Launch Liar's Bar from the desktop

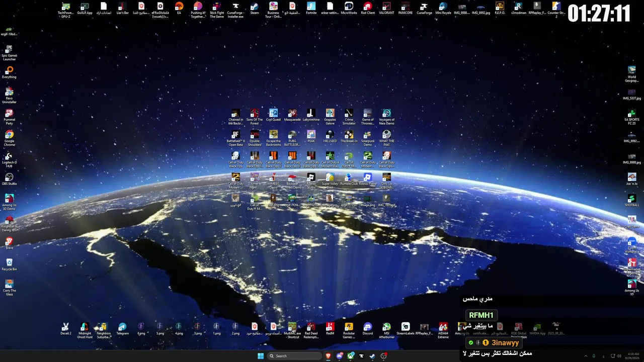coord(122,9)
